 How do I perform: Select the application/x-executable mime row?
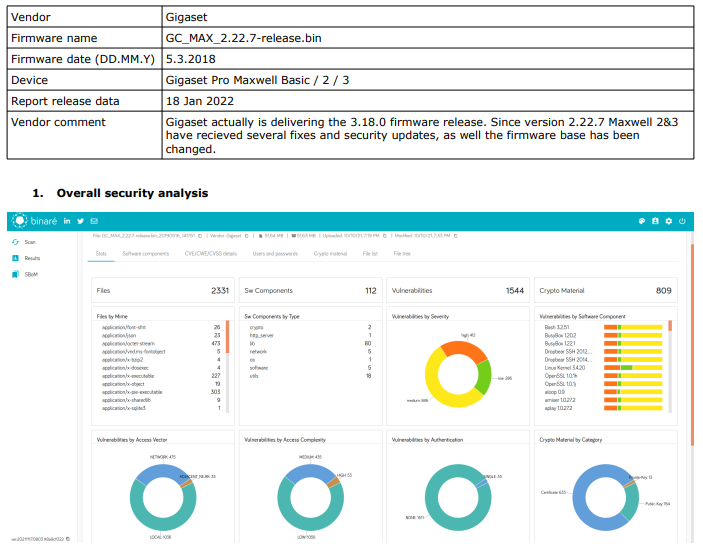tap(161, 376)
